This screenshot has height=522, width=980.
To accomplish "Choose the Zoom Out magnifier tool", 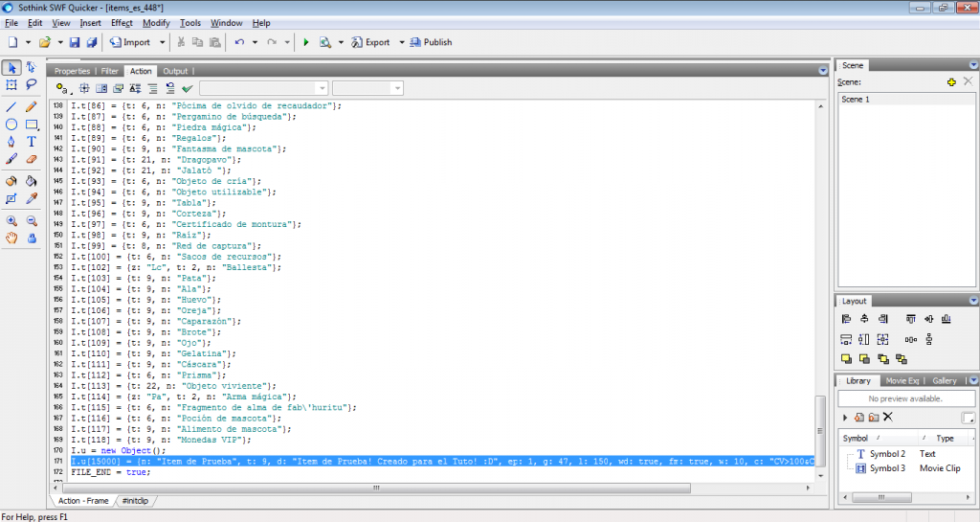I will pyautogui.click(x=32, y=220).
